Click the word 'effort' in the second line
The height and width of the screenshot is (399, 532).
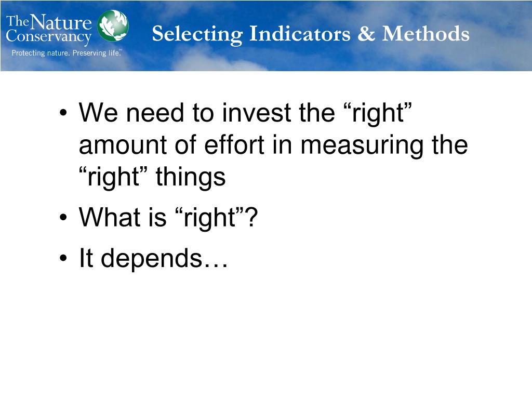(x=234, y=144)
